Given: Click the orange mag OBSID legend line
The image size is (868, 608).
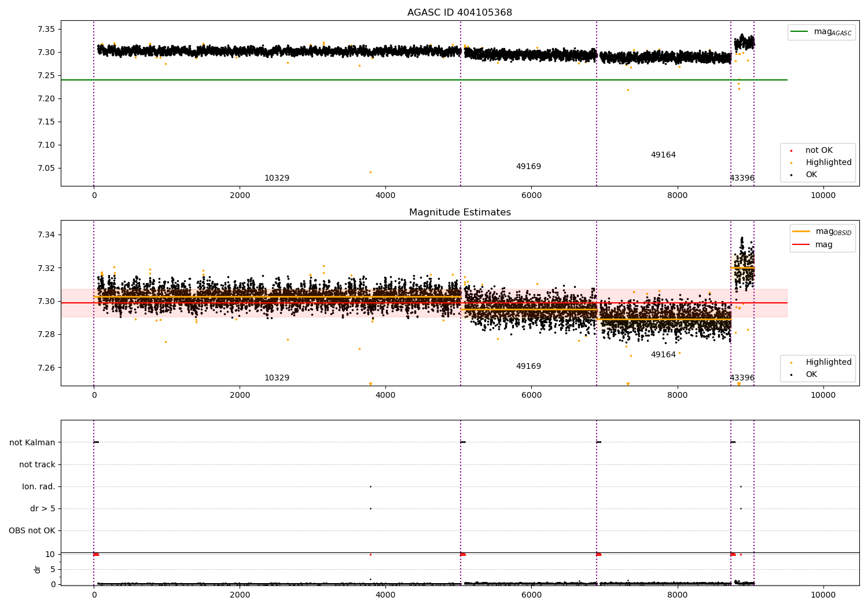Looking at the screenshot, I should tap(801, 232).
